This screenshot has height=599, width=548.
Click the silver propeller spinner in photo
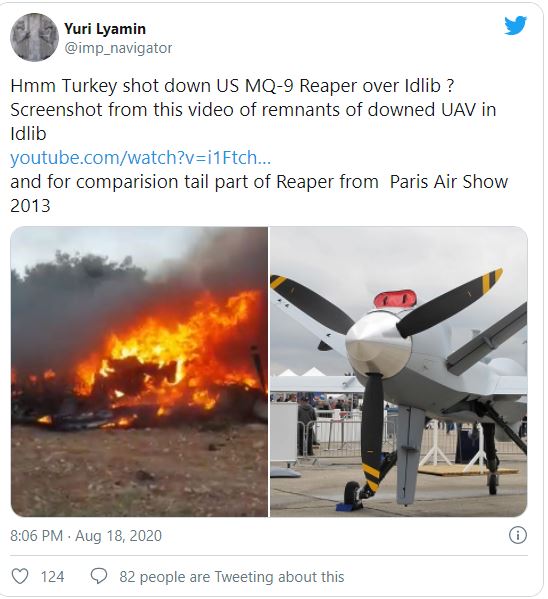tap(376, 342)
